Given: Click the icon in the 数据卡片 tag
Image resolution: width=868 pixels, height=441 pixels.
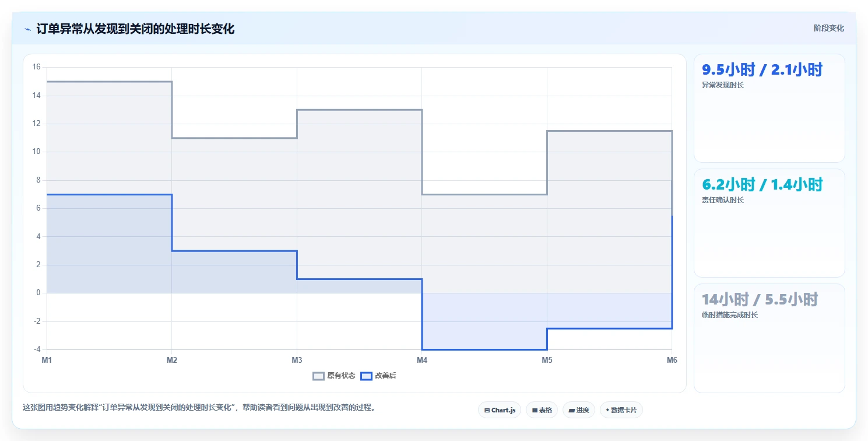Looking at the screenshot, I should [607, 410].
